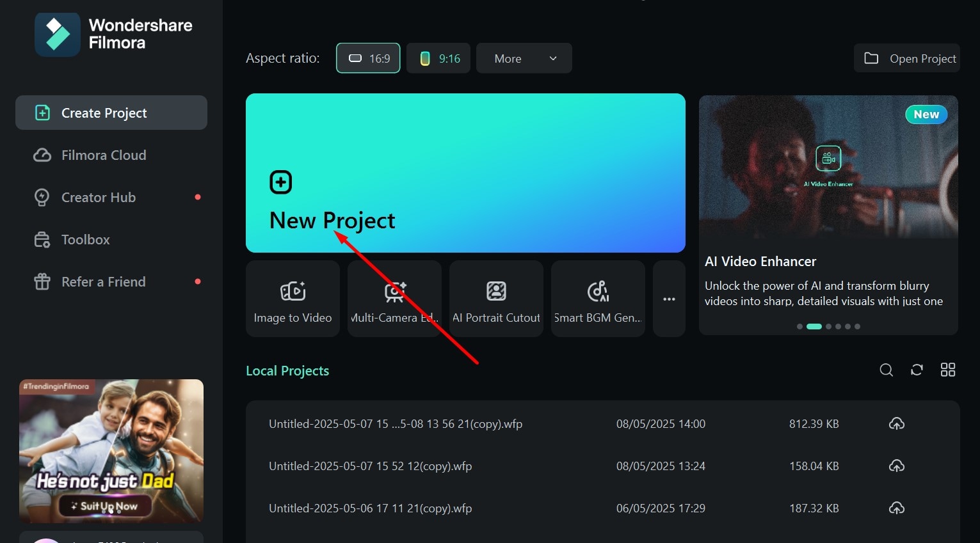Open project Untitled-2025-05-07 15 ...5-08 13 56 21(copy).wfp
Viewport: 980px width, 543px height.
click(x=396, y=423)
